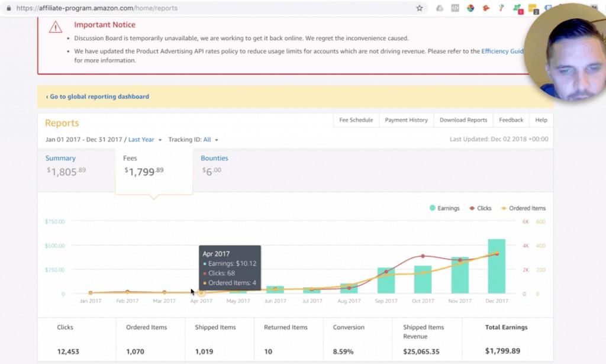Click the Sep 2017 earnings bar
The image size is (606, 364).
pos(386,281)
